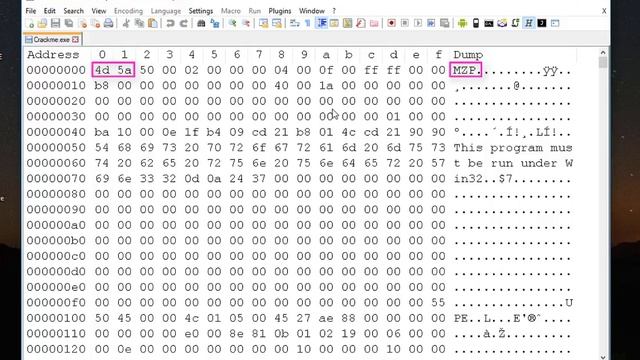640x360 pixels.
Task: Click the Cut scissors icon
Action: coord(126,24)
